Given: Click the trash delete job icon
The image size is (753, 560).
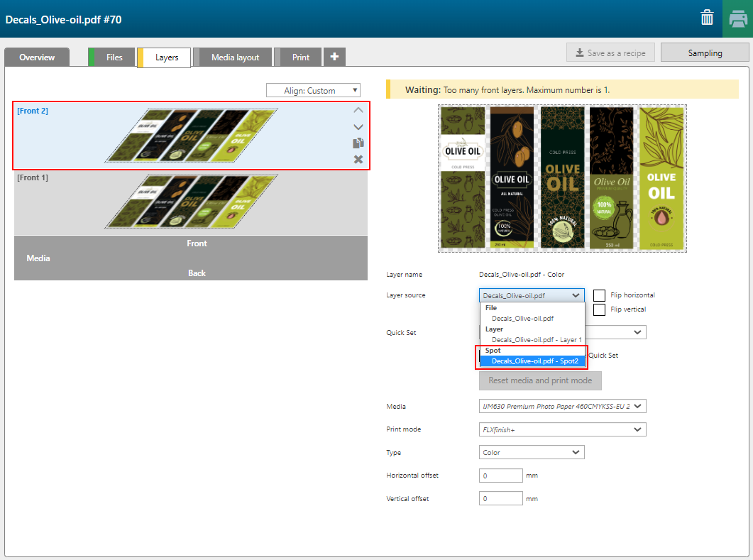Looking at the screenshot, I should tap(707, 18).
